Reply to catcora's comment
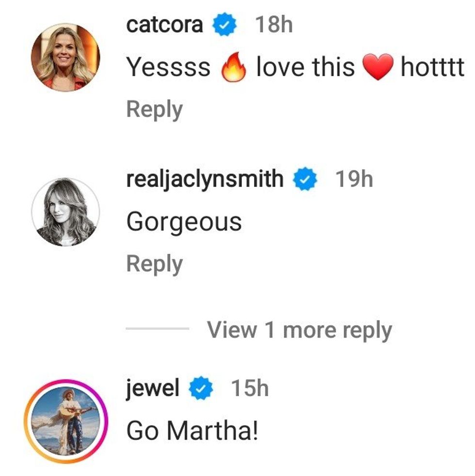The image size is (475, 476). pyautogui.click(x=154, y=109)
